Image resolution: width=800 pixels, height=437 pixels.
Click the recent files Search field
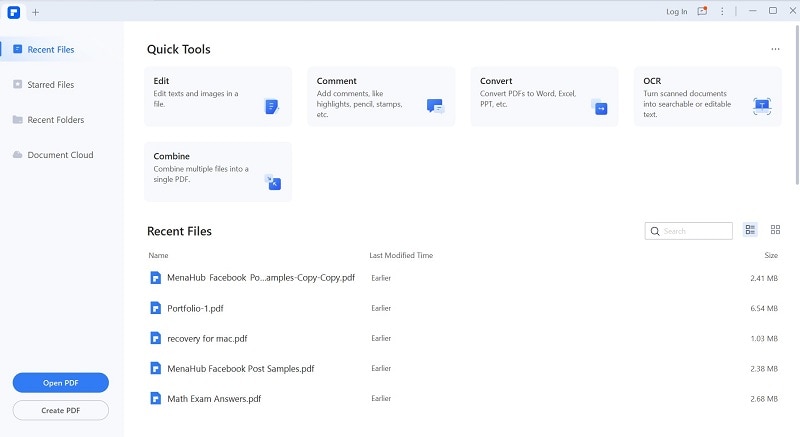click(694, 231)
